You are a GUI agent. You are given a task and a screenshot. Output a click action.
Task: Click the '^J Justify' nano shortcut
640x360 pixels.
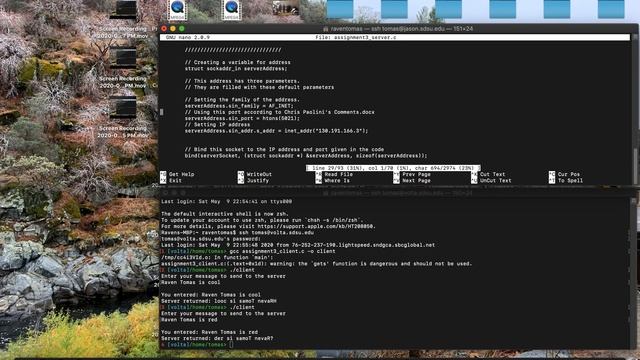(x=254, y=180)
